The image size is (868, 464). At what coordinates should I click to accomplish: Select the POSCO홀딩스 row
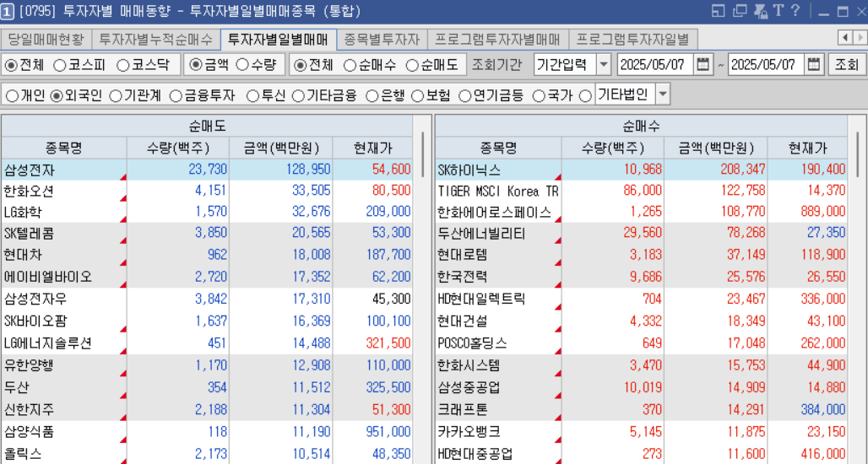coord(642,343)
